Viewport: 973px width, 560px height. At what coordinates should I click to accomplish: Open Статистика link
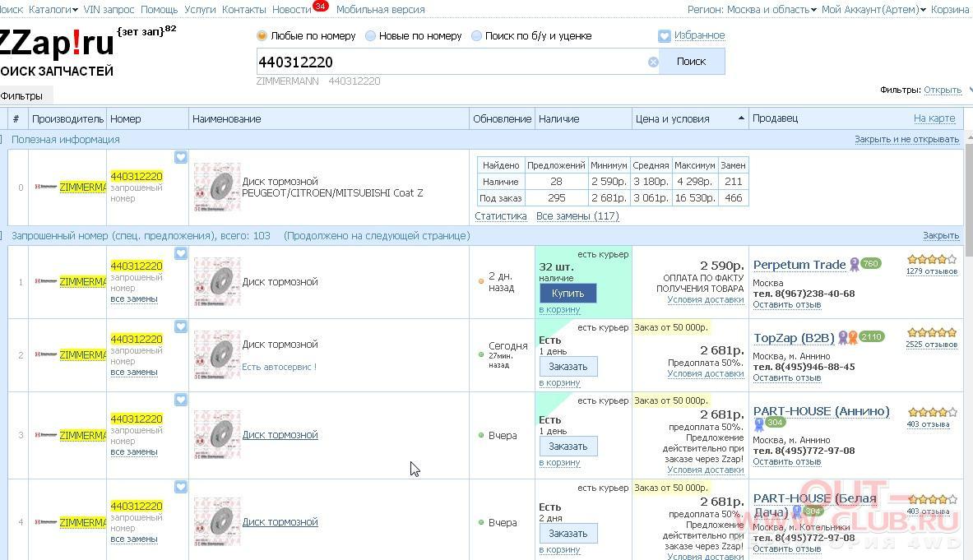pyautogui.click(x=501, y=215)
